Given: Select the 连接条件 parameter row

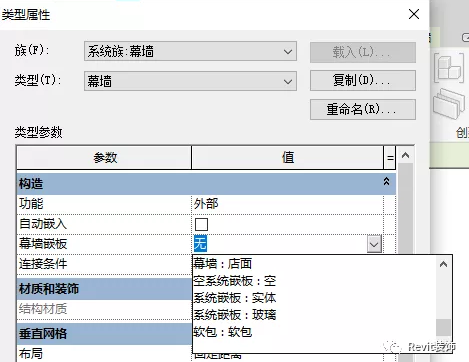Looking at the screenshot, I should [104, 264].
